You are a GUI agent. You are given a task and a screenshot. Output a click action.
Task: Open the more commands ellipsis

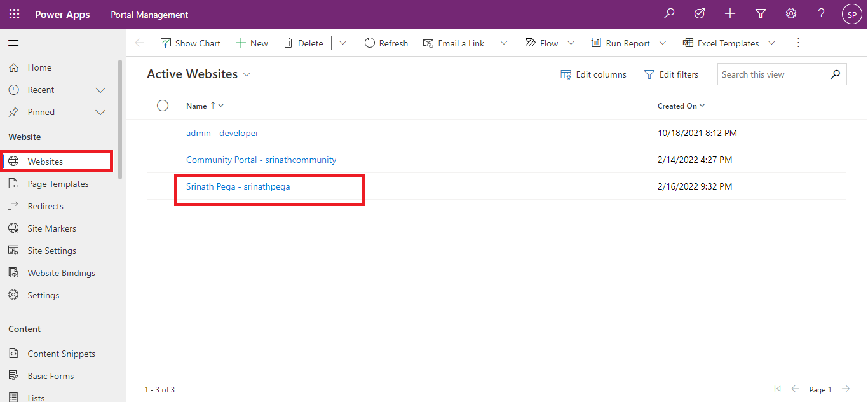click(799, 43)
